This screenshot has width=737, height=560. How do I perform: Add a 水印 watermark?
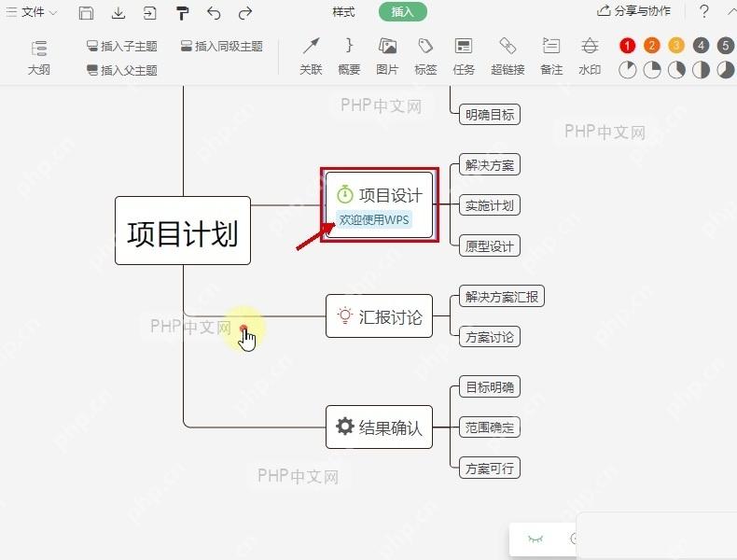click(x=590, y=57)
